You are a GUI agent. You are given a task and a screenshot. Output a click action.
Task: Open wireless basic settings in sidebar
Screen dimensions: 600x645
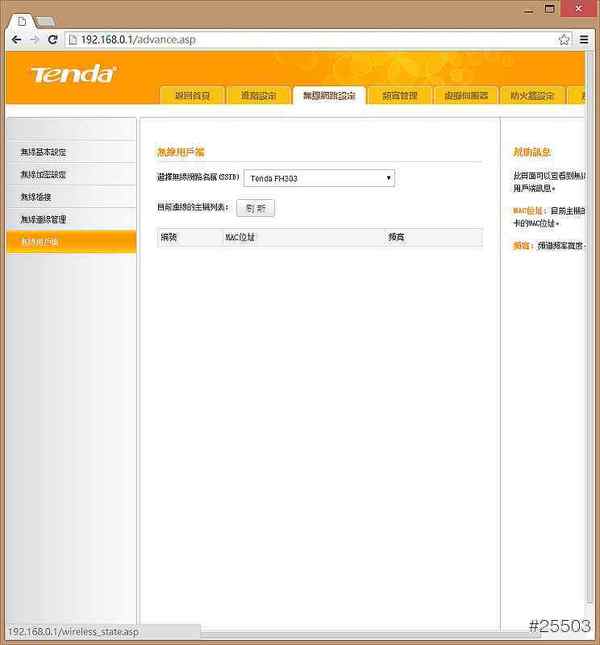(x=72, y=152)
